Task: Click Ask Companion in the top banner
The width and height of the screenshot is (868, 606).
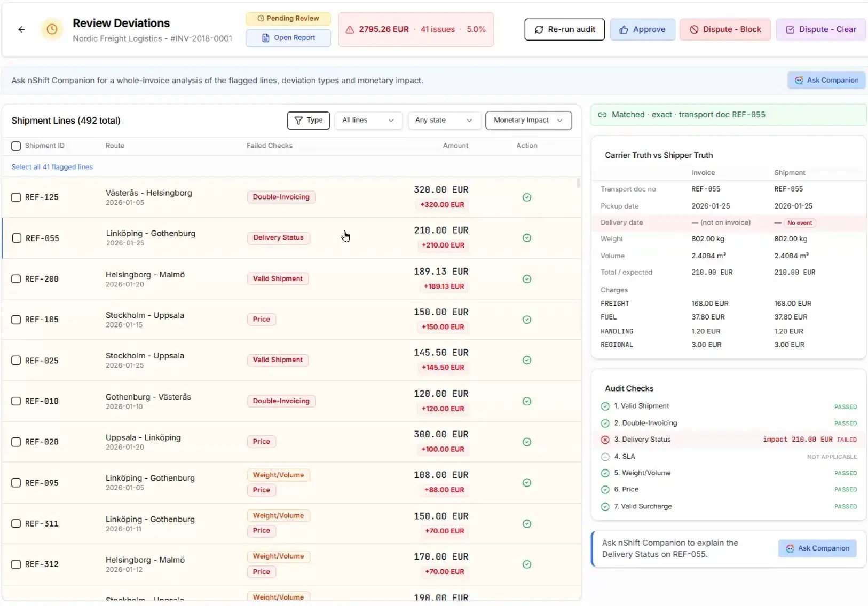Action: click(x=826, y=81)
